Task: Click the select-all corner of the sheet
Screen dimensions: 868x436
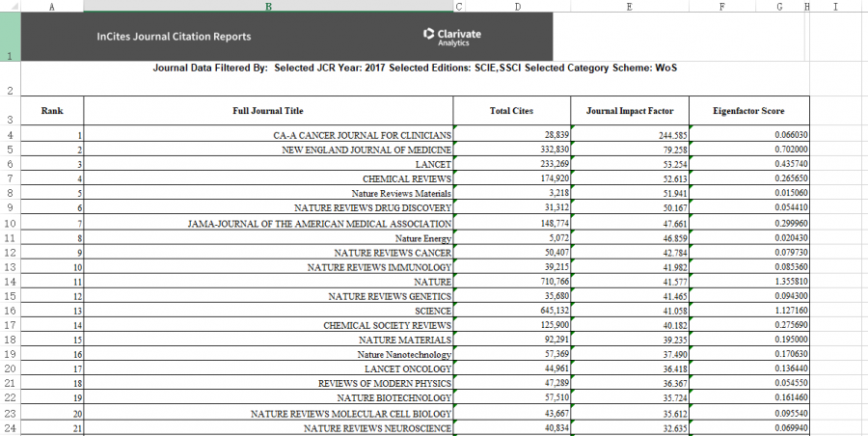Action: click(10, 6)
